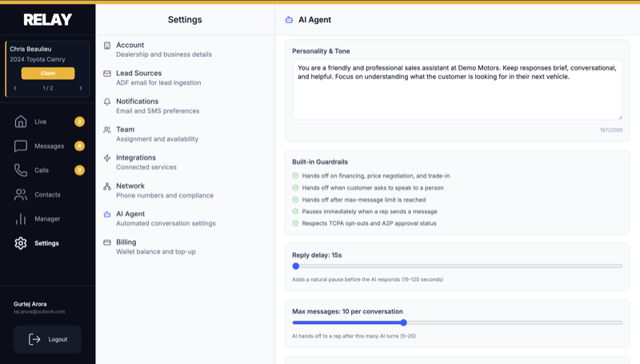This screenshot has width=640, height=364.
Task: Click the text area resize handle corner
Action: 619,117
